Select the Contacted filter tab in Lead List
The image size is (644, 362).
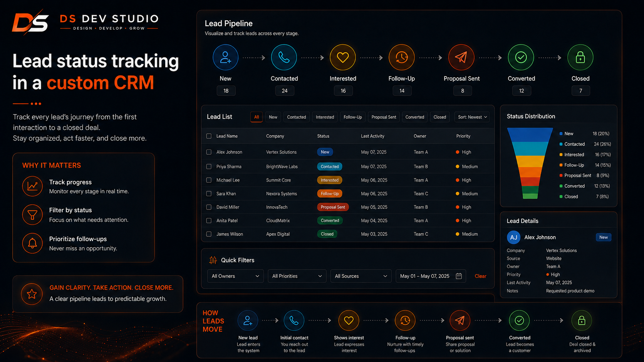pyautogui.click(x=297, y=117)
